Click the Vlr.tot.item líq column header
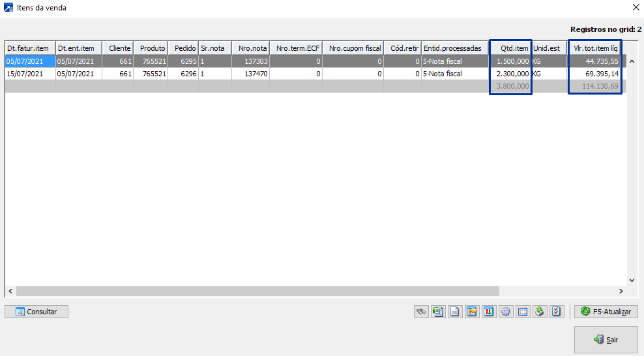Screen dimensions: 644x356 595,48
